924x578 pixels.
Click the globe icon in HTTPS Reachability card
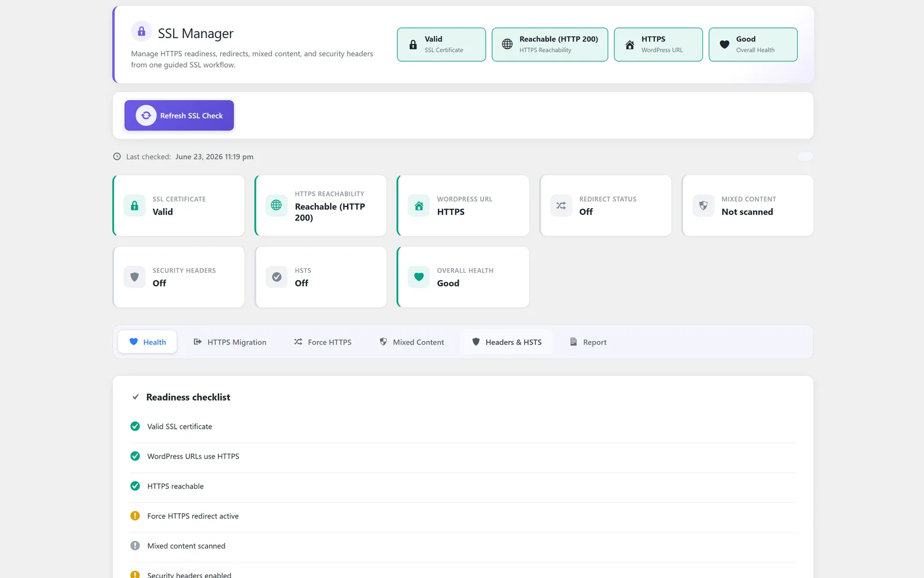[277, 205]
